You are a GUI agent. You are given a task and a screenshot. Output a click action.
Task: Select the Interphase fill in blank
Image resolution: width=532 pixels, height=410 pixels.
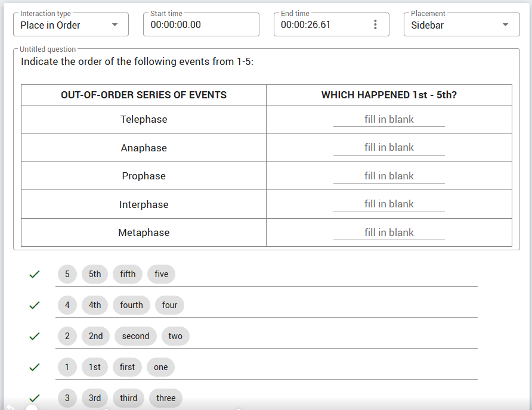(389, 204)
